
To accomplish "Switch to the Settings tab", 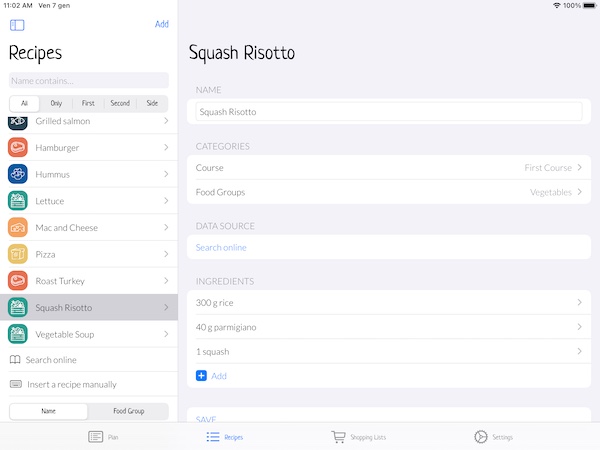I will pos(493,437).
